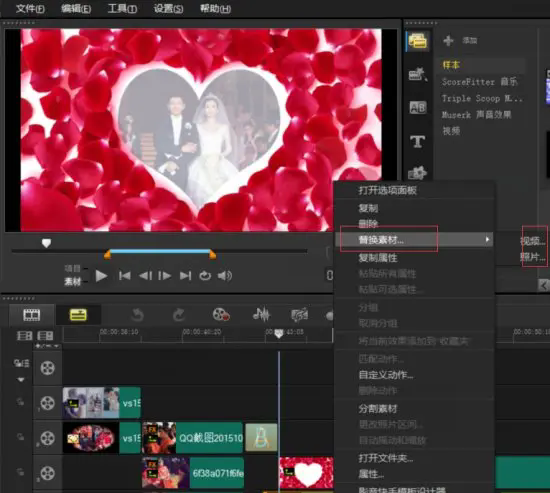Switch preview to 素材 (Clip) mode

tap(73, 281)
